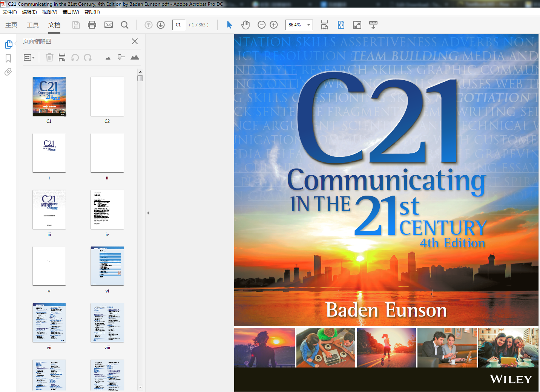Select the C1 cover thumbnail

click(x=49, y=96)
